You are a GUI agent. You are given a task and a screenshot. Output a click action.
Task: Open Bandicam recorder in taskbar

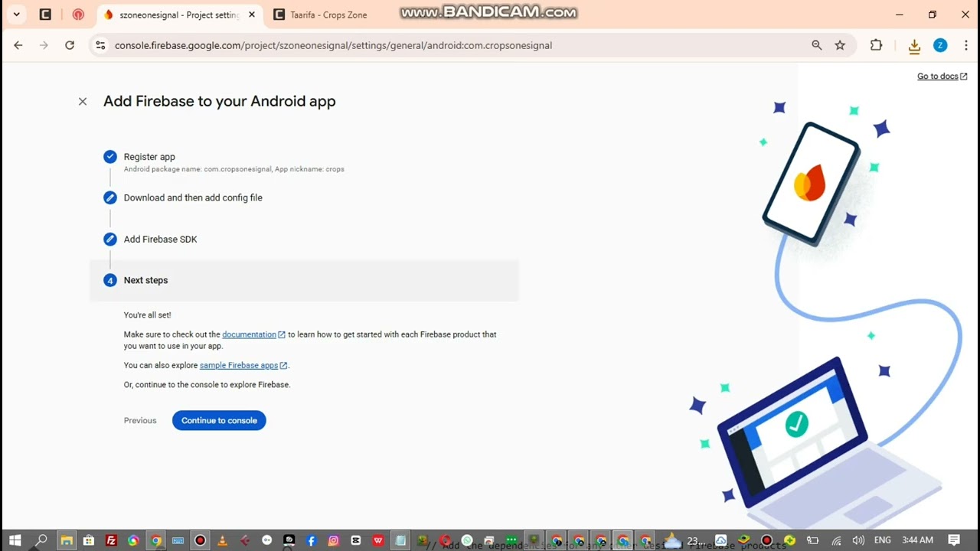pos(200,540)
